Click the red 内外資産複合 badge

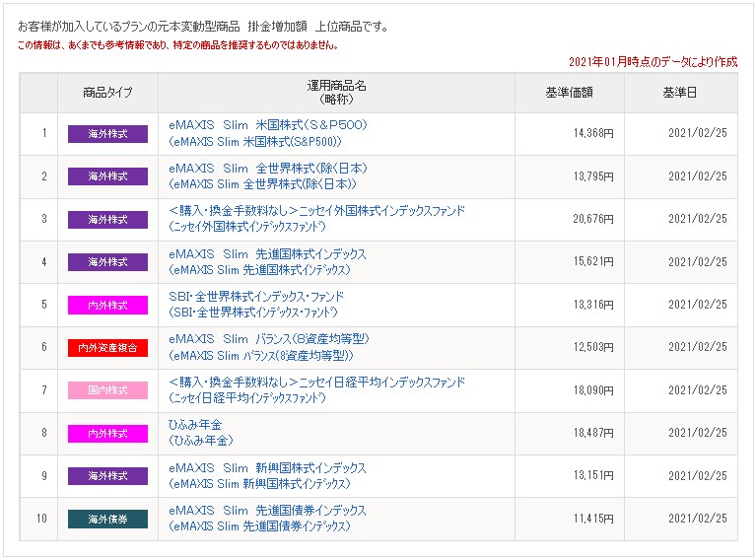pos(107,348)
